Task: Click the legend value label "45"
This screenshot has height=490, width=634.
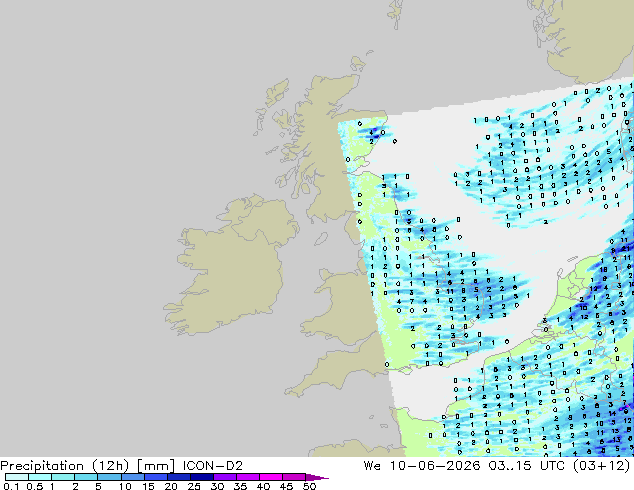Action: point(286,486)
